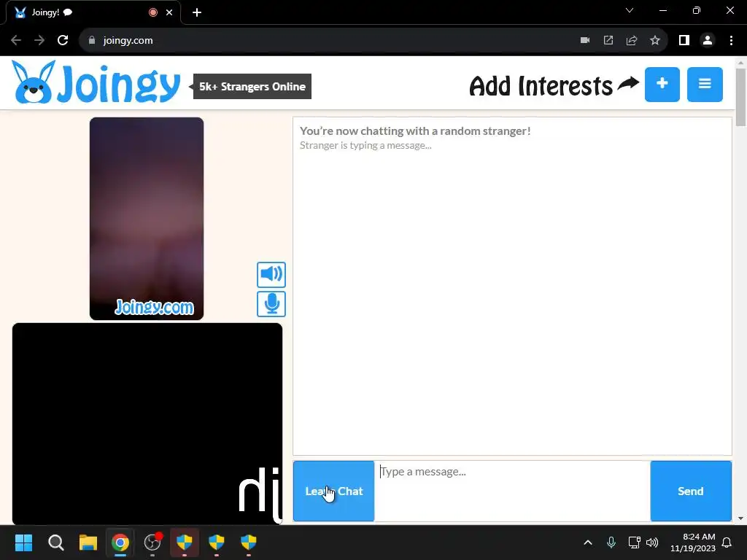Click the Add Interests plus button
Screen dimensions: 747x560
[662, 85]
